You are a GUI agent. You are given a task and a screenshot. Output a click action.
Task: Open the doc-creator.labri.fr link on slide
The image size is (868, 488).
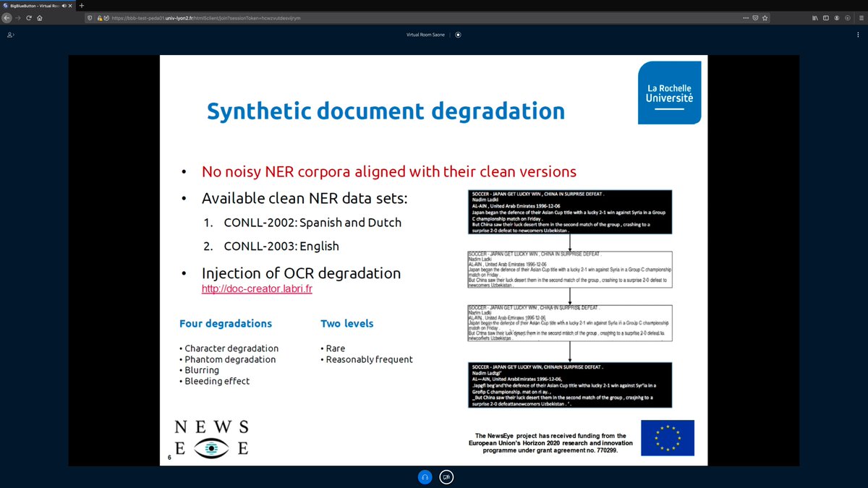(x=257, y=289)
